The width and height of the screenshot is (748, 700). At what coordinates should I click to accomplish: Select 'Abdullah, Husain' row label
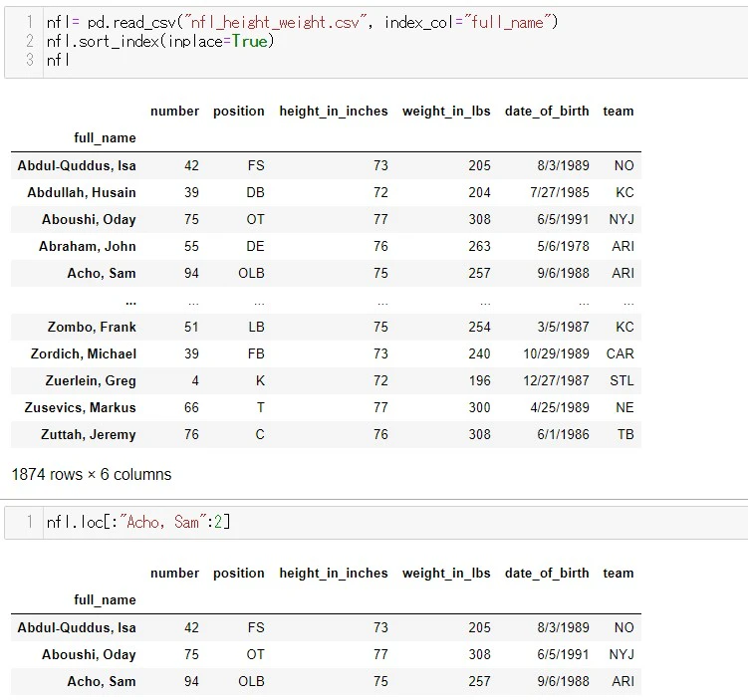click(82, 192)
